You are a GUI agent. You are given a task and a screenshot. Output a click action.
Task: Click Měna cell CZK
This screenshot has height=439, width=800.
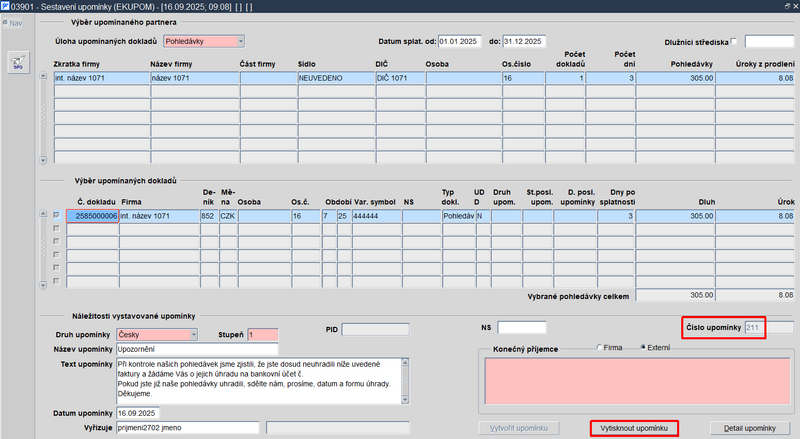point(228,216)
